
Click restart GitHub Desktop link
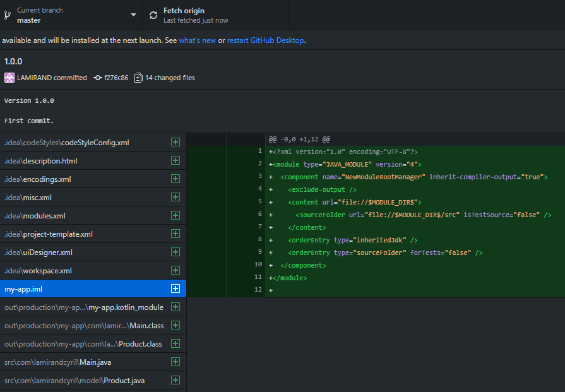click(x=266, y=40)
